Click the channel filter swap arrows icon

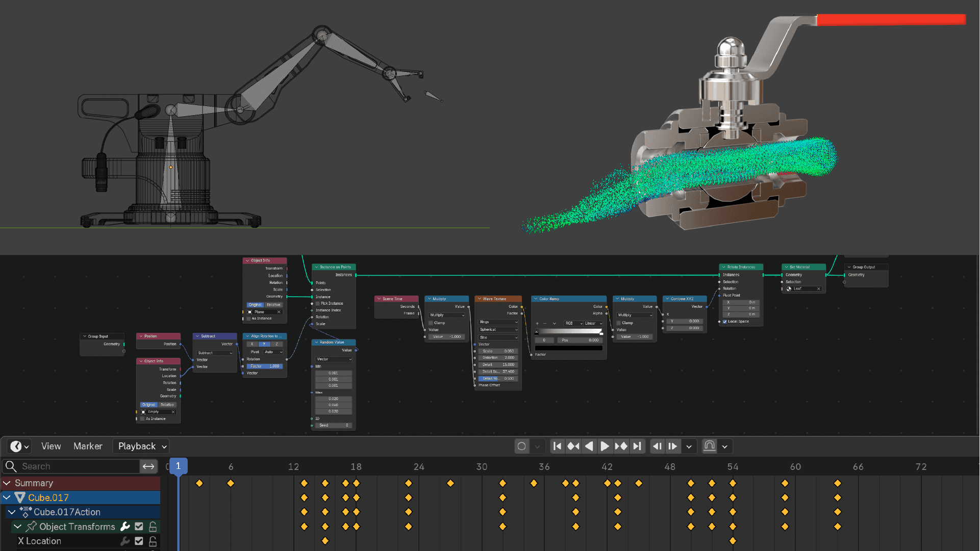point(148,466)
